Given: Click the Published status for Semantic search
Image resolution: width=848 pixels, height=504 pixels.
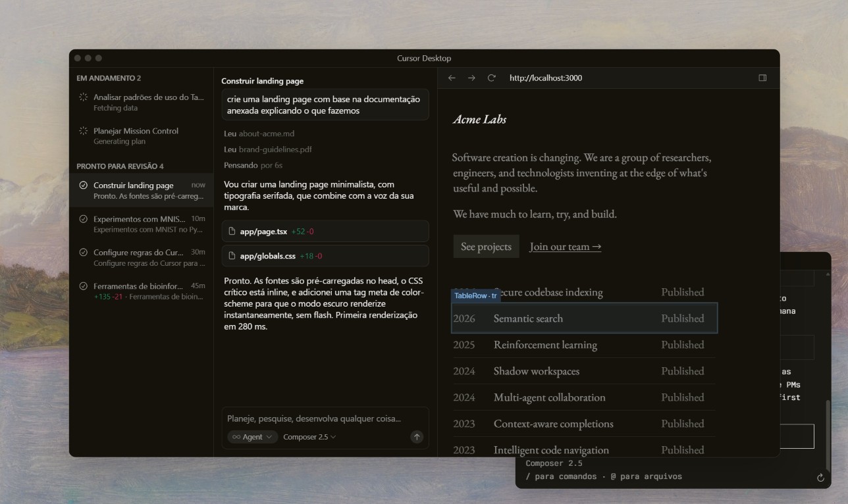Looking at the screenshot, I should [683, 318].
